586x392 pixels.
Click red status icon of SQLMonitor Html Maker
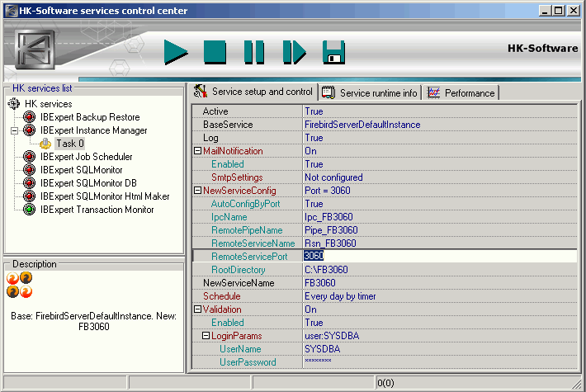[x=29, y=196]
